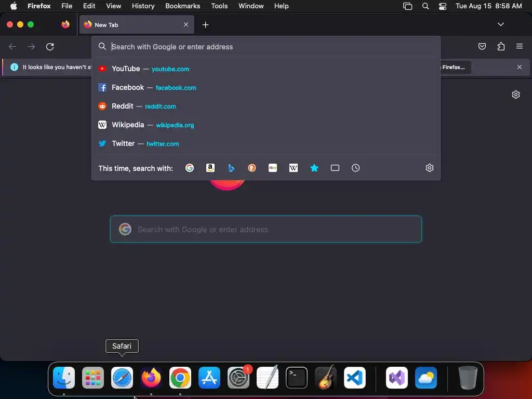The width and height of the screenshot is (532, 399).
Task: Open the Edit menu
Action: pos(89,6)
